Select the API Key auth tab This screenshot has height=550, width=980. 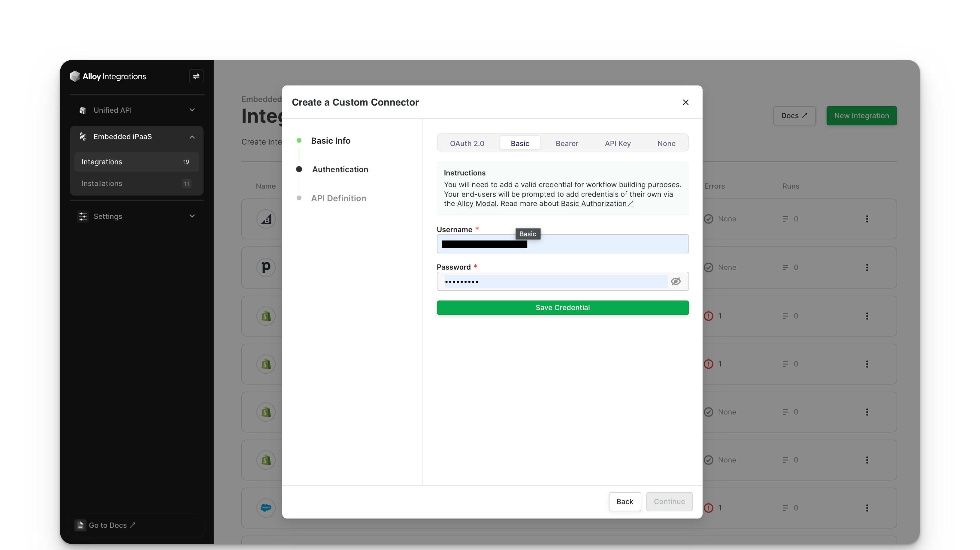pyautogui.click(x=617, y=143)
